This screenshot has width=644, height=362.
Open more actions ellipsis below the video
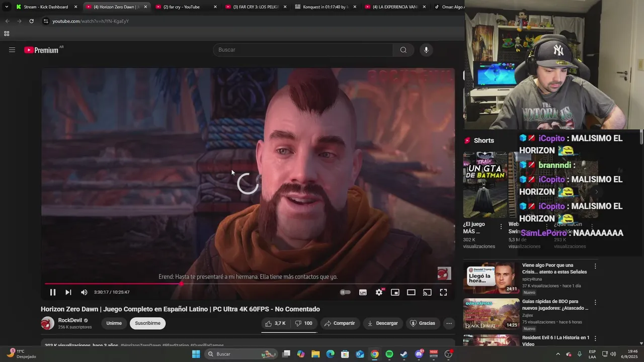click(x=449, y=323)
